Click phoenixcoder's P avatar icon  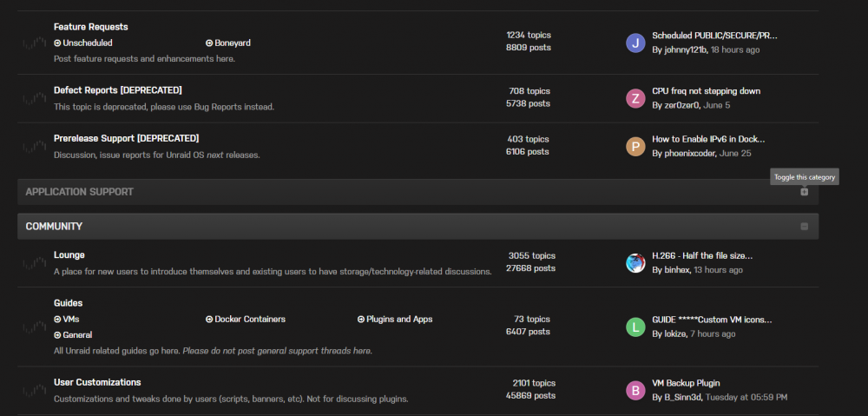(635, 147)
